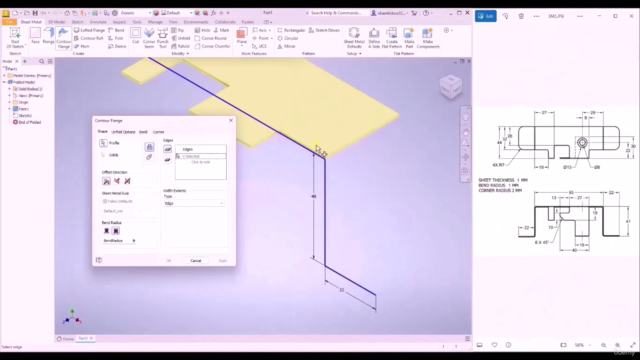Image resolution: width=640 pixels, height=360 pixels.
Task: Open Sheet Metal Defaults
Action: pyautogui.click(x=354, y=38)
